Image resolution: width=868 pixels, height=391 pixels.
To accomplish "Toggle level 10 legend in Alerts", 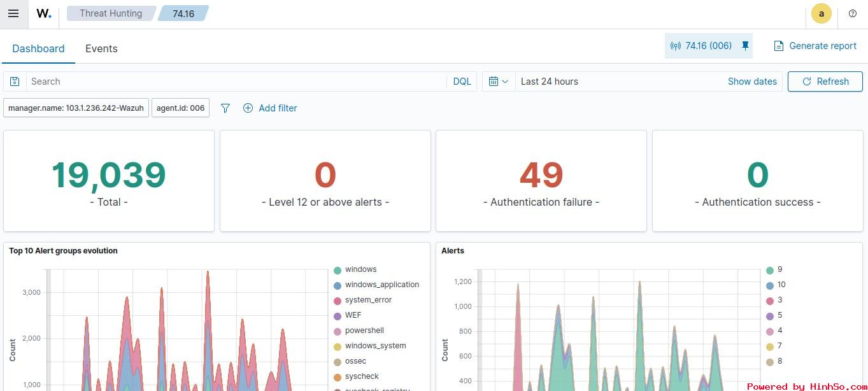I will (x=776, y=285).
